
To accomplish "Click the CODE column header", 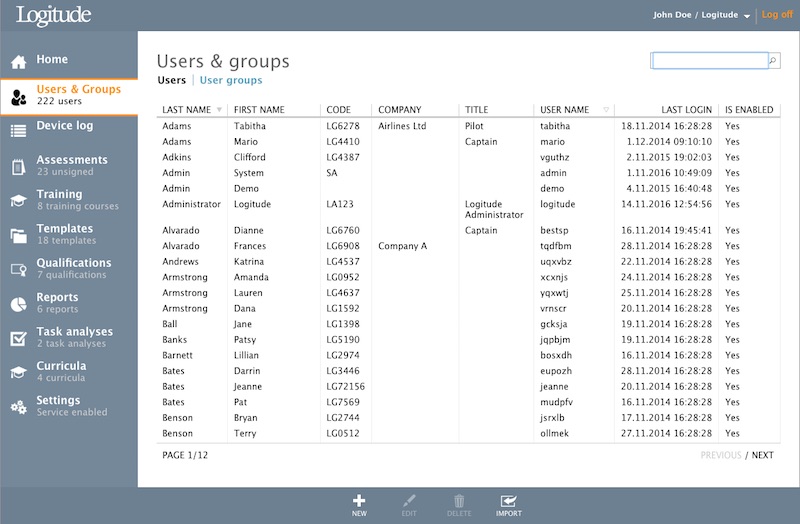I will click(x=338, y=110).
